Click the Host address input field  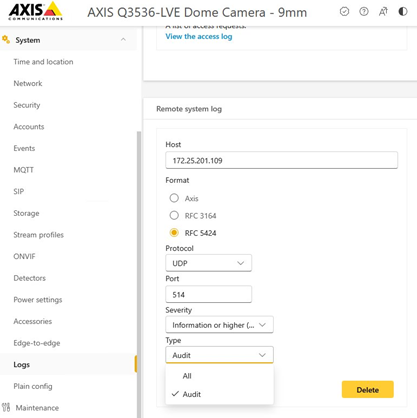[281, 160]
